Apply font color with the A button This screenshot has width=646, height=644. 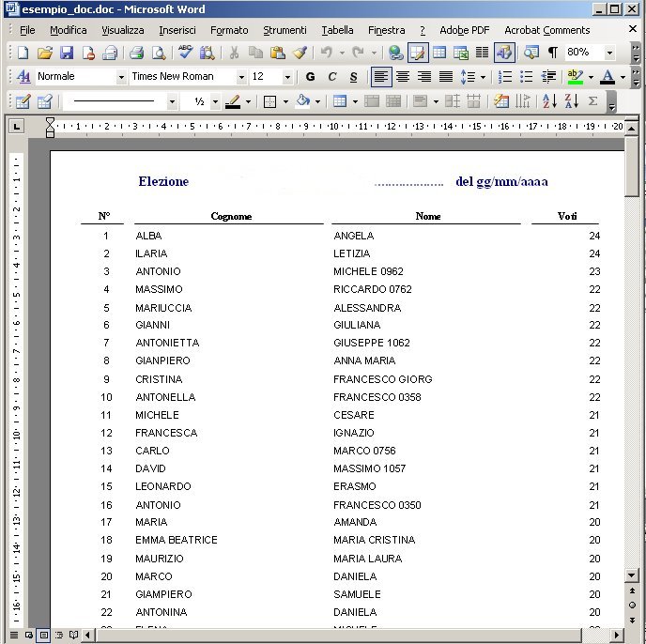tap(608, 77)
